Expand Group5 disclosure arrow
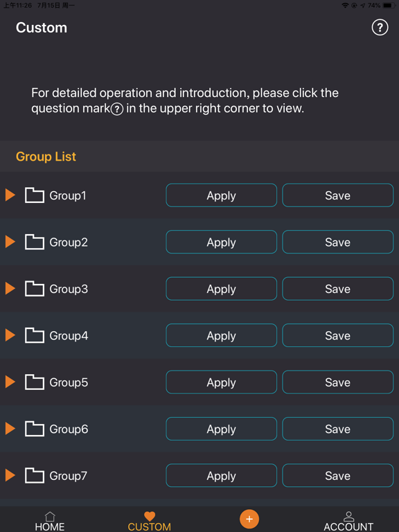This screenshot has width=399, height=532. click(x=10, y=382)
